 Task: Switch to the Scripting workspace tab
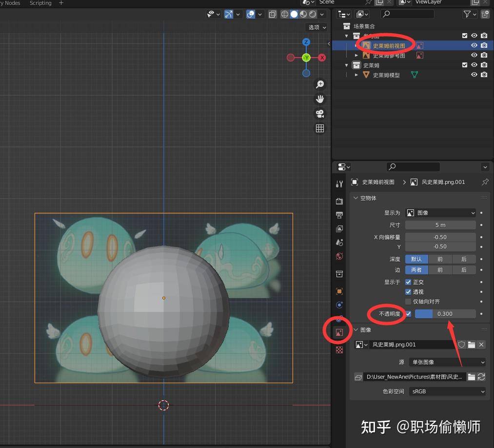click(x=40, y=3)
